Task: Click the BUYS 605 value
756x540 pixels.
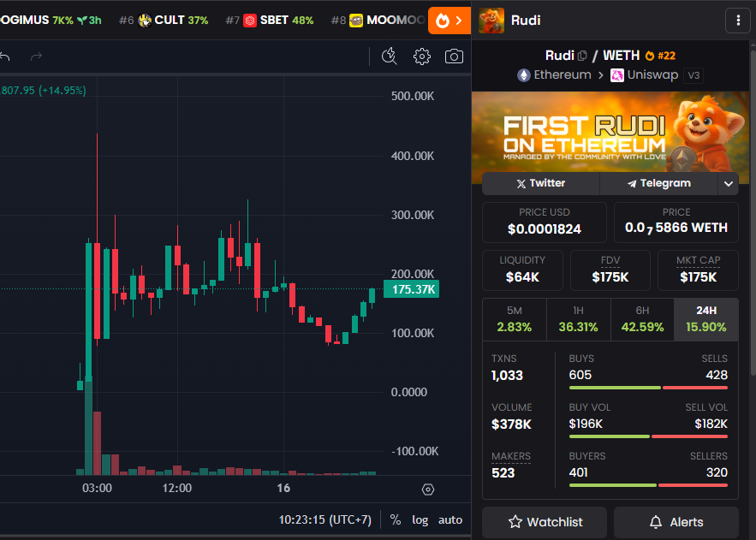Action: click(x=580, y=375)
